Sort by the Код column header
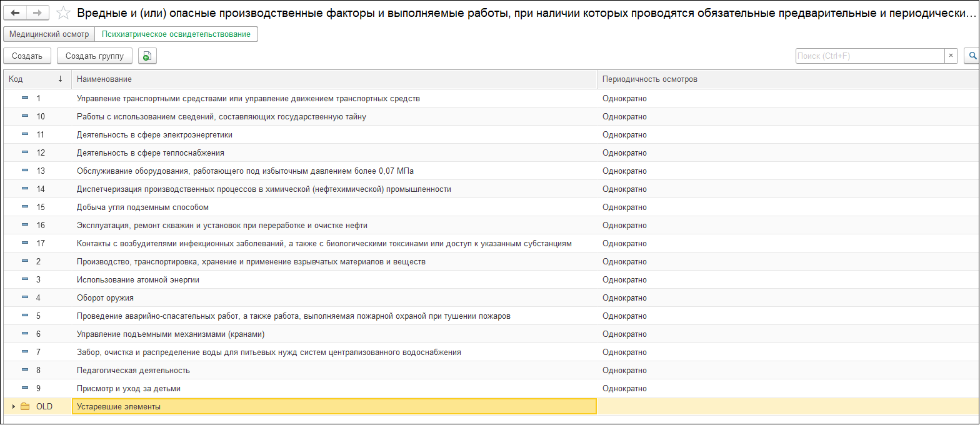The height and width of the screenshot is (425, 980). point(37,79)
